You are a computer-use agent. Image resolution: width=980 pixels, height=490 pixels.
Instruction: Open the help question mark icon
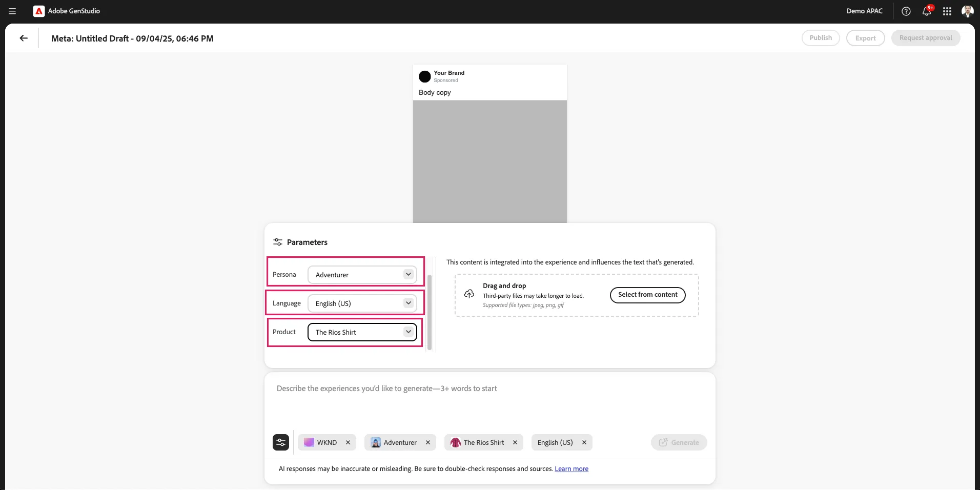click(906, 11)
